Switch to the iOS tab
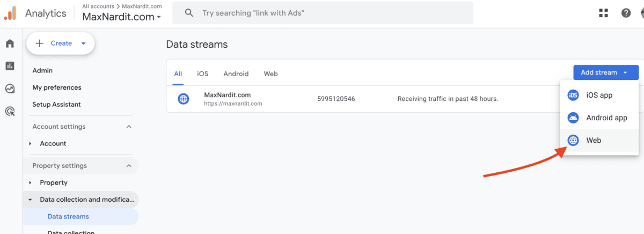 pyautogui.click(x=202, y=74)
